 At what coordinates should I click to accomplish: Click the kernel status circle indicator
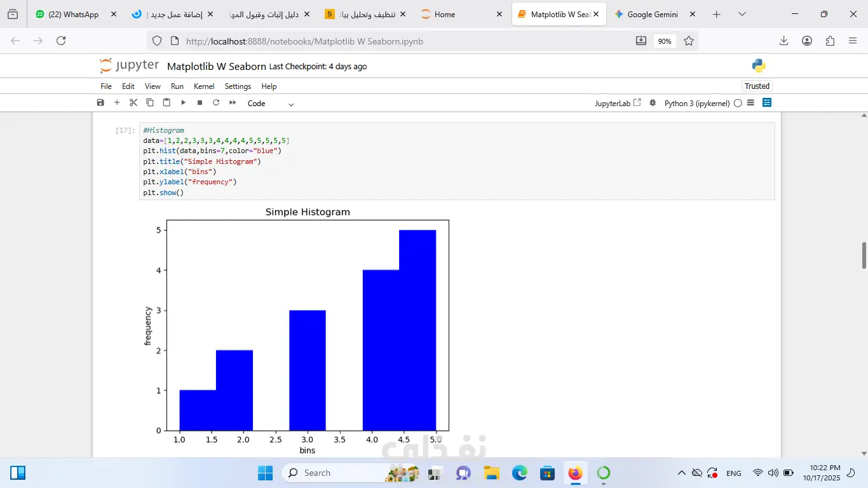738,103
